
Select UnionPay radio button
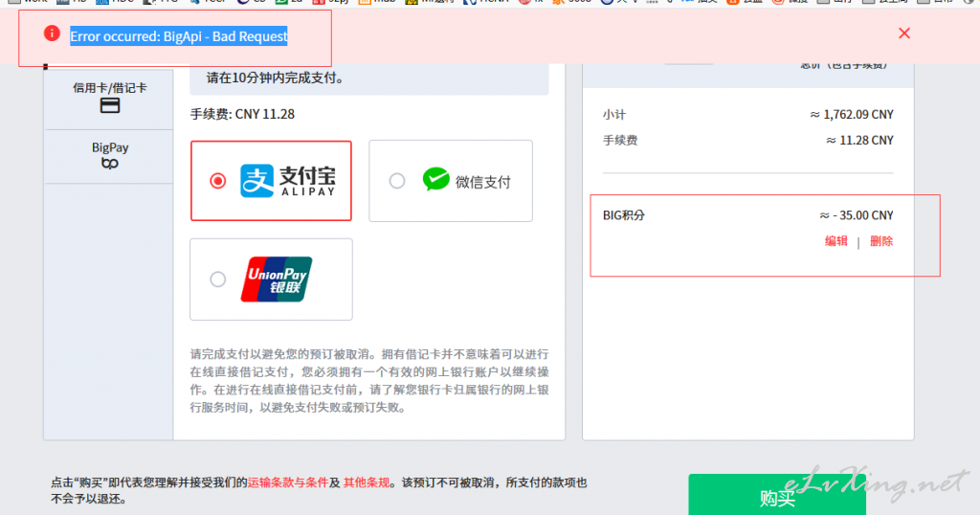point(217,280)
